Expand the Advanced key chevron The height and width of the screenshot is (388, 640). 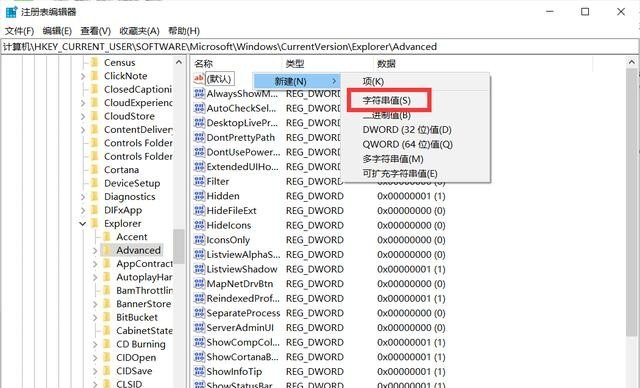coord(95,251)
